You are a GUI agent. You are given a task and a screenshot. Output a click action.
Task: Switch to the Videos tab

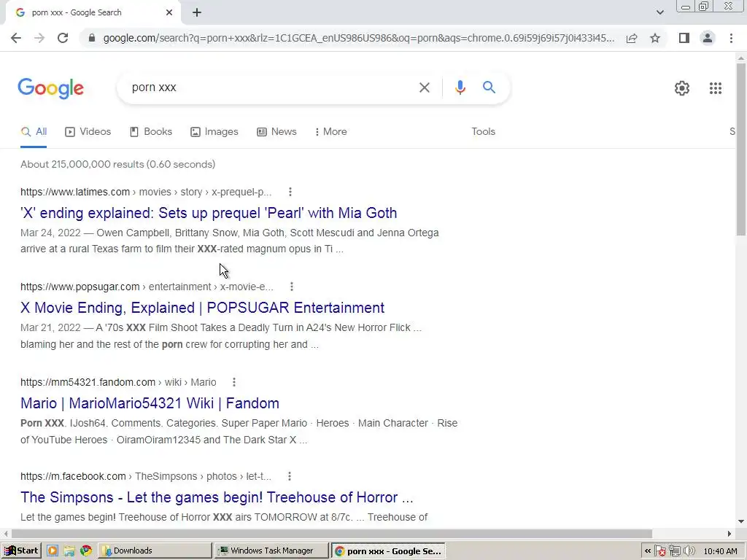pos(88,132)
